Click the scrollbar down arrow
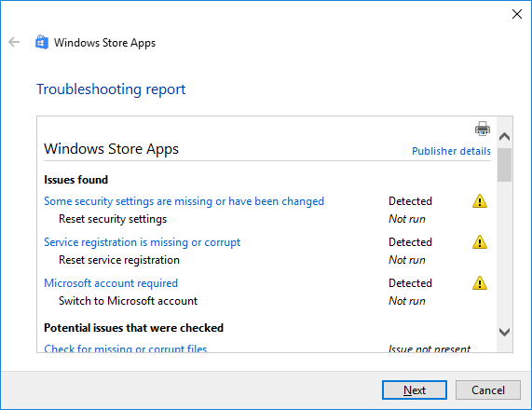The image size is (532, 410). 505,332
